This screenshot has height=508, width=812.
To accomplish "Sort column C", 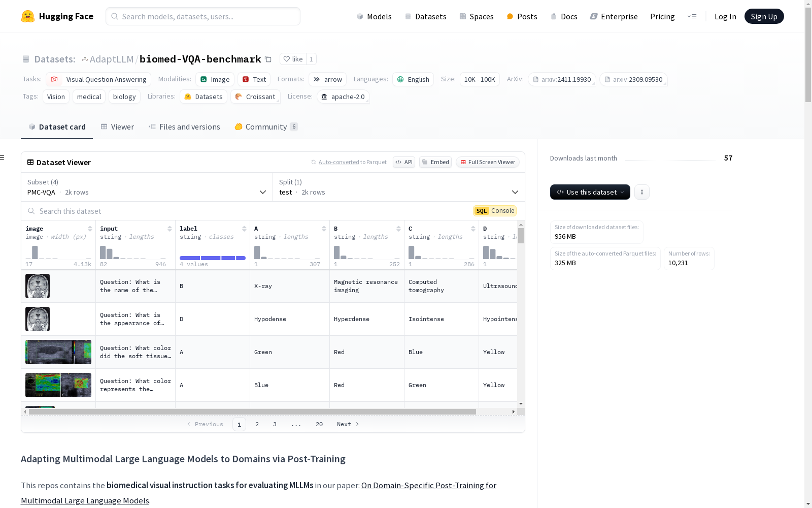I will coord(473,229).
